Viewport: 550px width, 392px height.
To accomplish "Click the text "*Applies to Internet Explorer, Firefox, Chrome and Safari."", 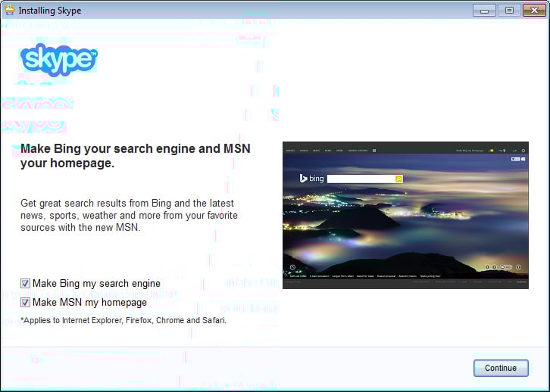I will [x=123, y=320].
